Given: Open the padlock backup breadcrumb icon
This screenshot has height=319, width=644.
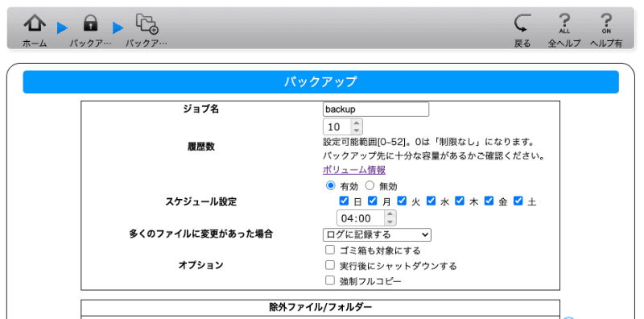Looking at the screenshot, I should [90, 23].
